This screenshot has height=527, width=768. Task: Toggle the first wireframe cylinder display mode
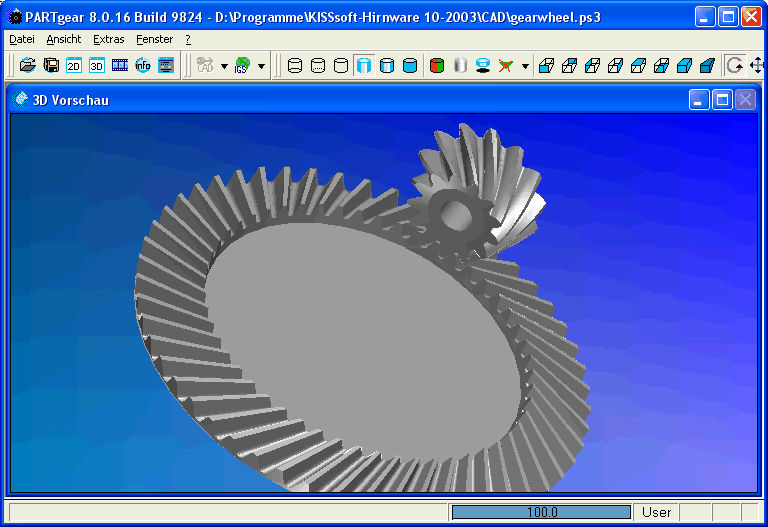click(x=295, y=66)
